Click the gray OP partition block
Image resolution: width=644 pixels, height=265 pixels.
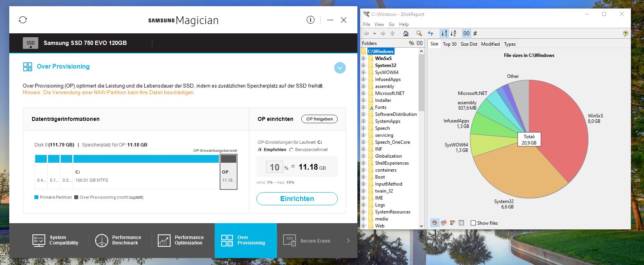click(x=229, y=172)
